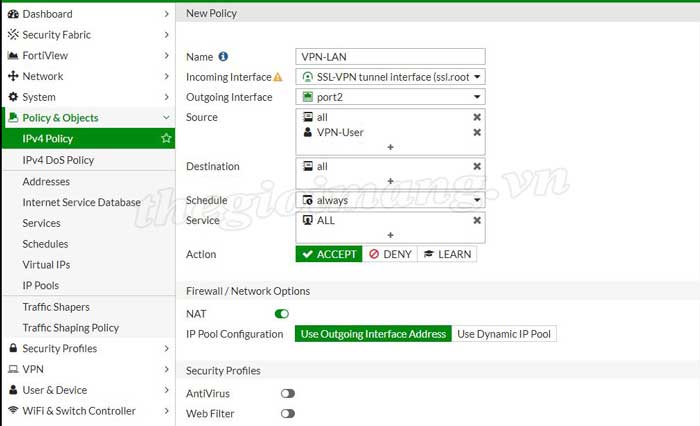Remove 'all' from Destination field
This screenshot has width=700, height=426.
(477, 166)
